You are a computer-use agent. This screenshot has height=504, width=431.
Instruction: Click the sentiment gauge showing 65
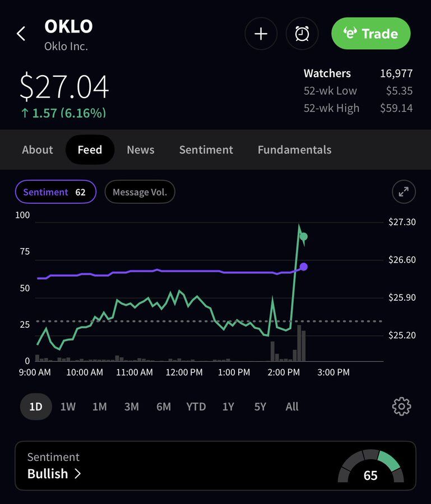point(370,467)
